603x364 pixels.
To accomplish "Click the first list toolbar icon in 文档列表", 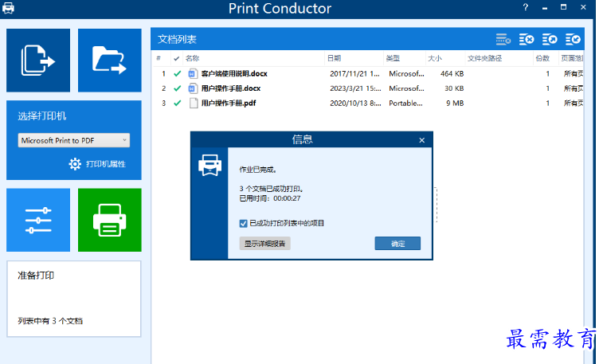I will (503, 39).
